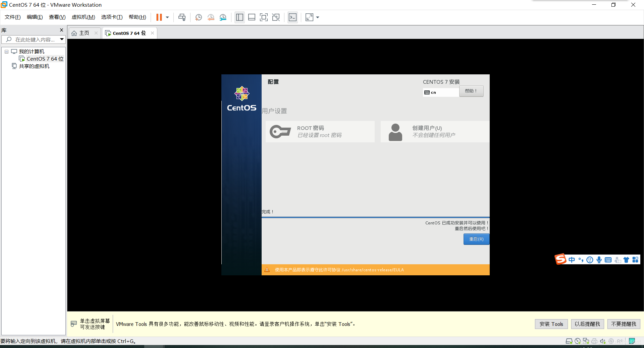Open the library search filter dropdown
This screenshot has width=644, height=348.
[62, 40]
